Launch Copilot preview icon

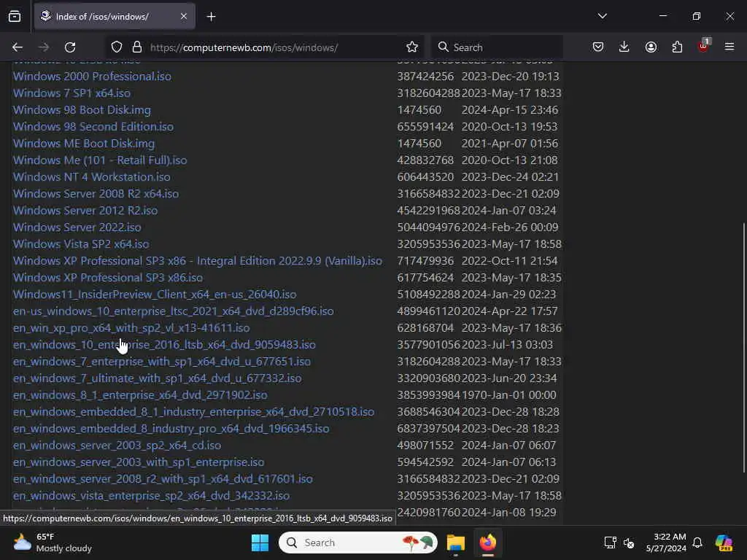pos(724,542)
